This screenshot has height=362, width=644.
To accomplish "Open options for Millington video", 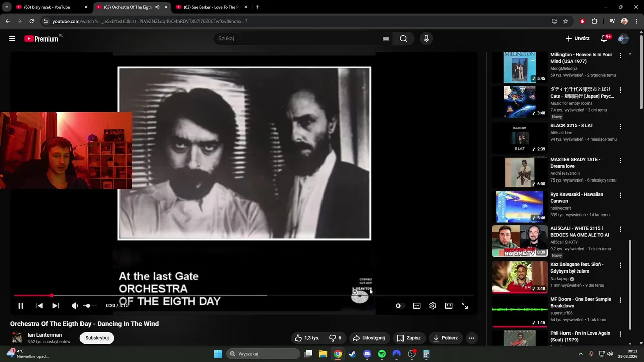I will pos(620,56).
